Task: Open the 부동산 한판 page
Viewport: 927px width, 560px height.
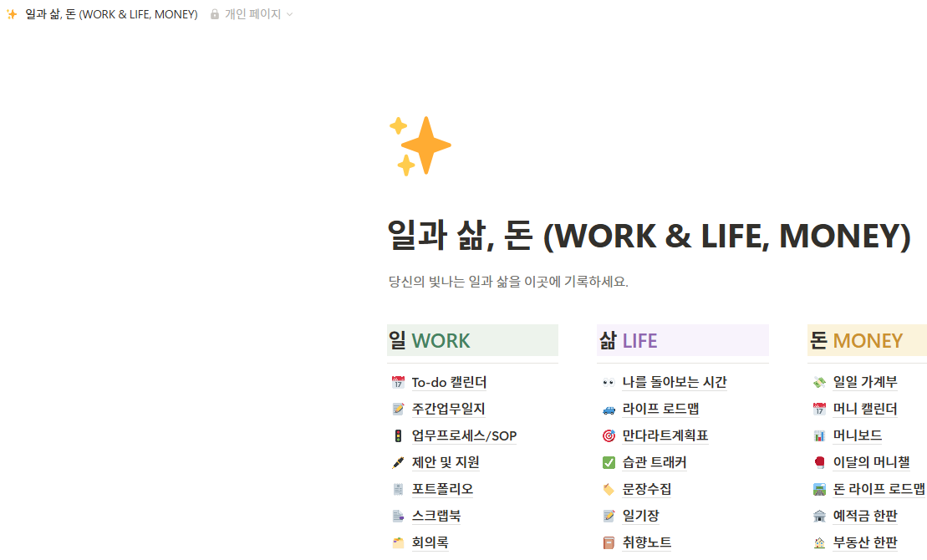Action: click(865, 542)
